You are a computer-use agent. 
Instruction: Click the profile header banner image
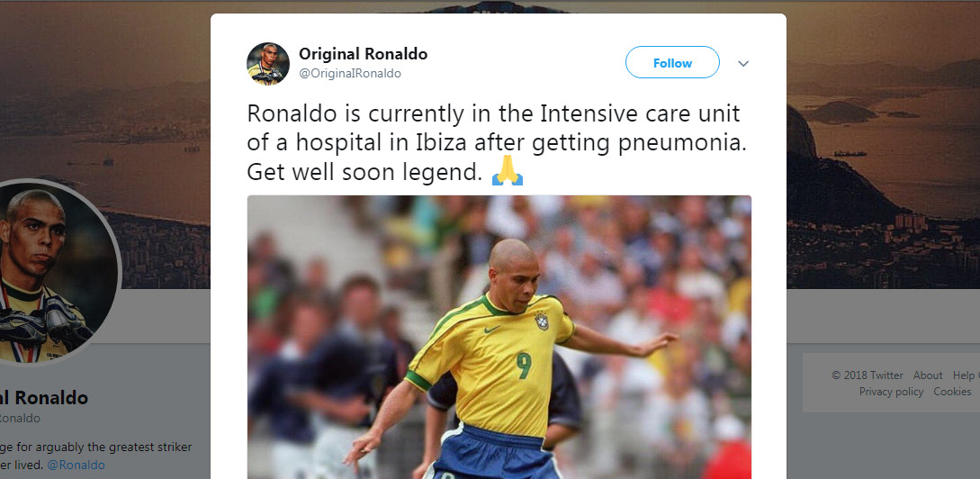[883, 144]
